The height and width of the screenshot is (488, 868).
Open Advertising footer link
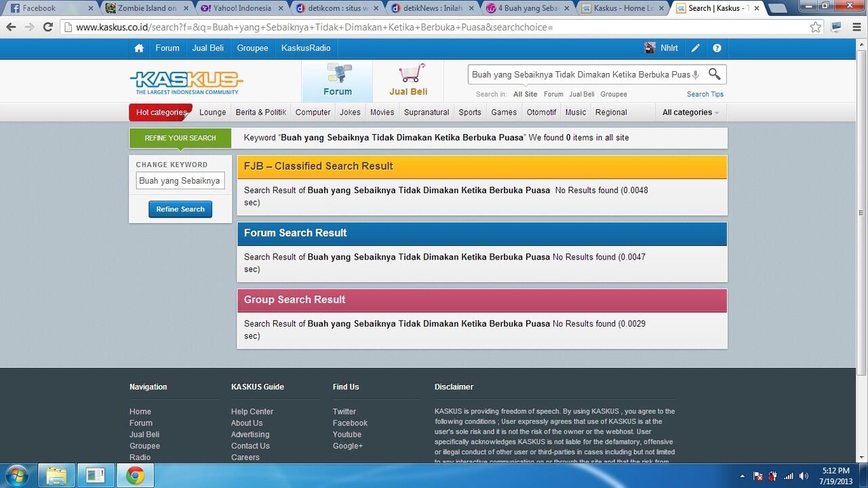pos(250,434)
